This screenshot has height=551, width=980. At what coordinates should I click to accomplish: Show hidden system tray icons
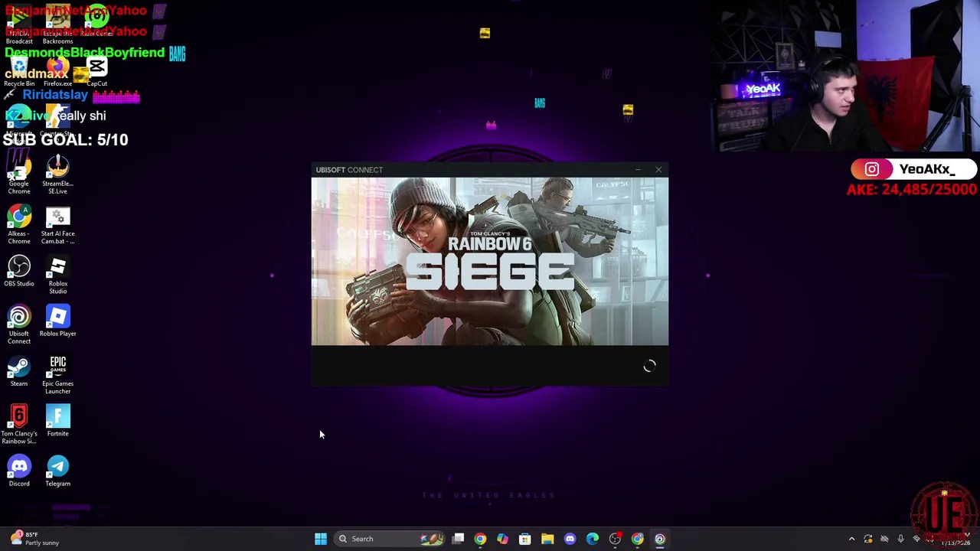[x=851, y=540]
